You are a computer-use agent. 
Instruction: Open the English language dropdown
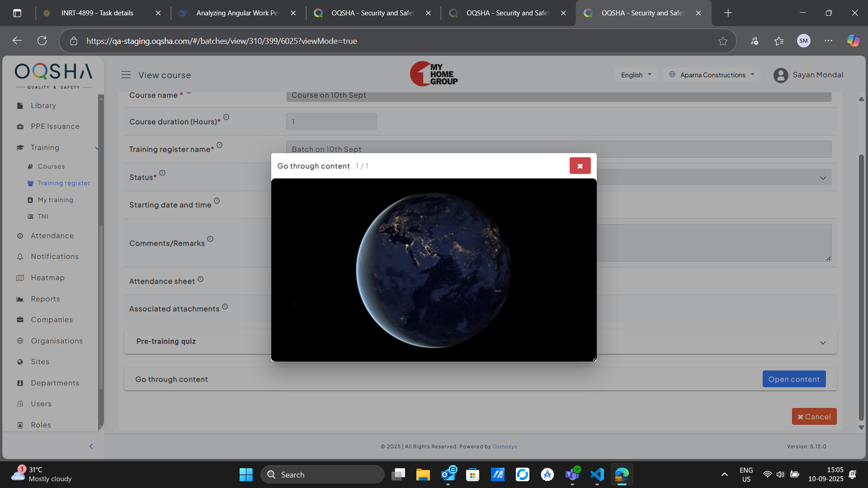(x=636, y=75)
